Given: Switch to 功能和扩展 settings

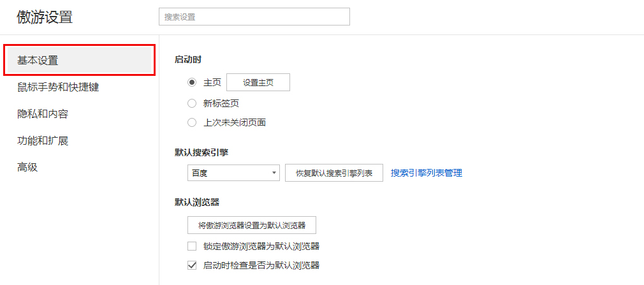Looking at the screenshot, I should [x=42, y=140].
